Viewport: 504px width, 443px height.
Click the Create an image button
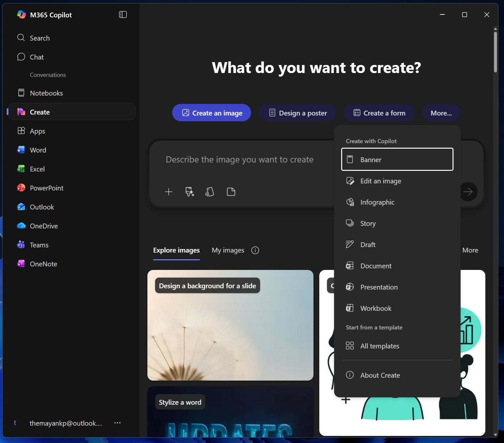(x=211, y=113)
